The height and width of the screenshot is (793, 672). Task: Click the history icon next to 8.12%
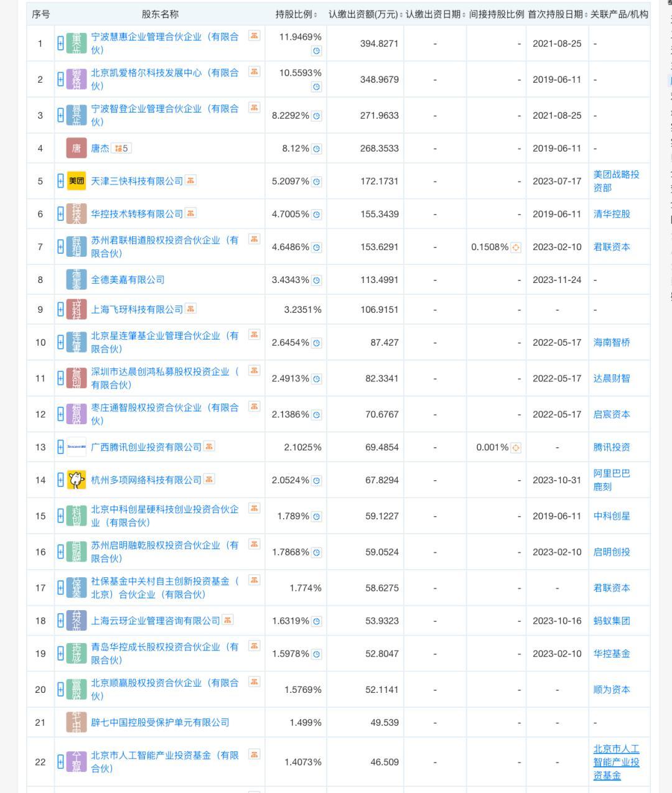point(317,149)
